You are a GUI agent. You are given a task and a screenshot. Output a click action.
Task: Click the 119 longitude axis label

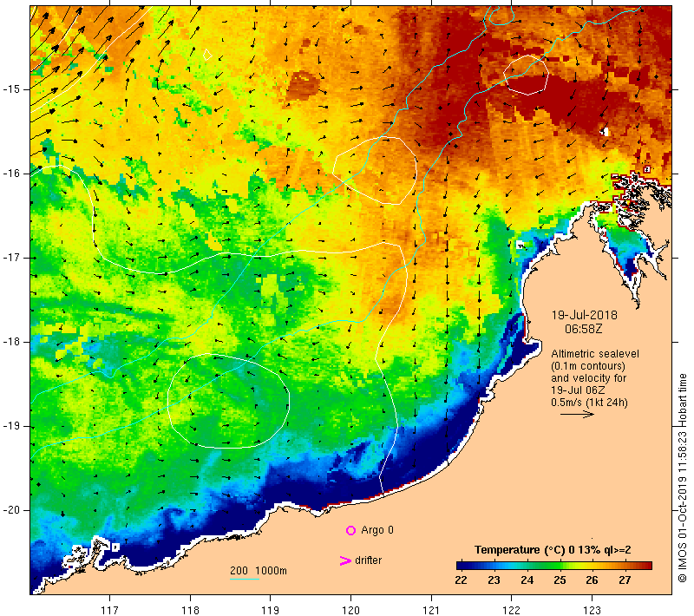(x=270, y=610)
